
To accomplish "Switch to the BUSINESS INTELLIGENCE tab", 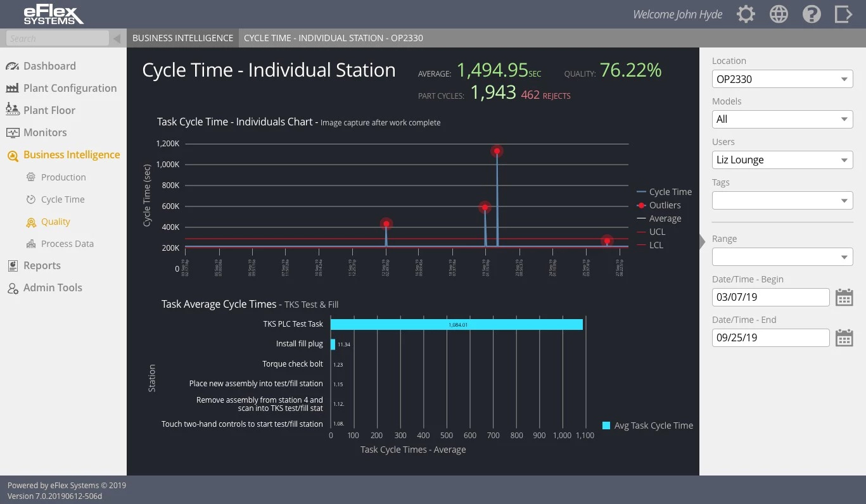I will point(182,37).
